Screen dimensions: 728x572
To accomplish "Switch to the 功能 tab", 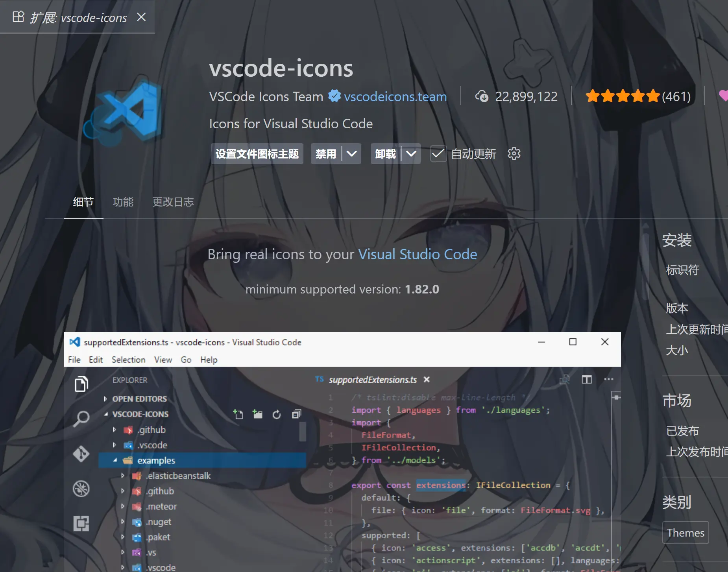I will tap(123, 202).
